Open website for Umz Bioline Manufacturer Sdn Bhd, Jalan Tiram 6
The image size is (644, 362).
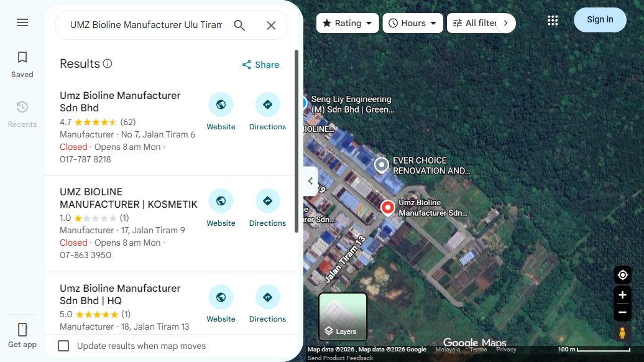pos(221,112)
